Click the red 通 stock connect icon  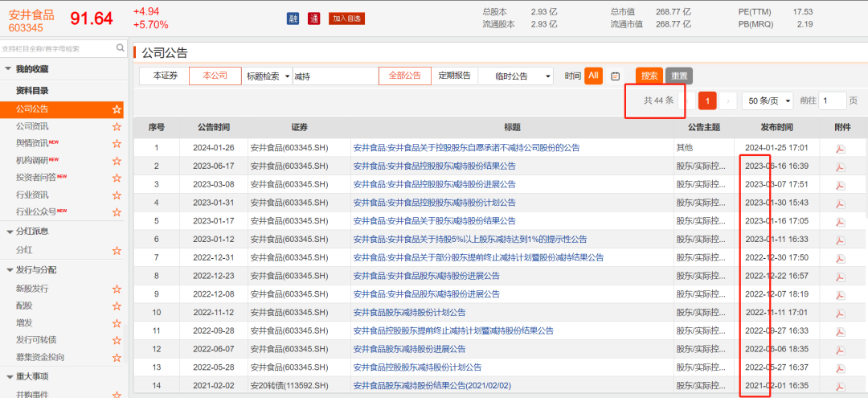pos(313,18)
